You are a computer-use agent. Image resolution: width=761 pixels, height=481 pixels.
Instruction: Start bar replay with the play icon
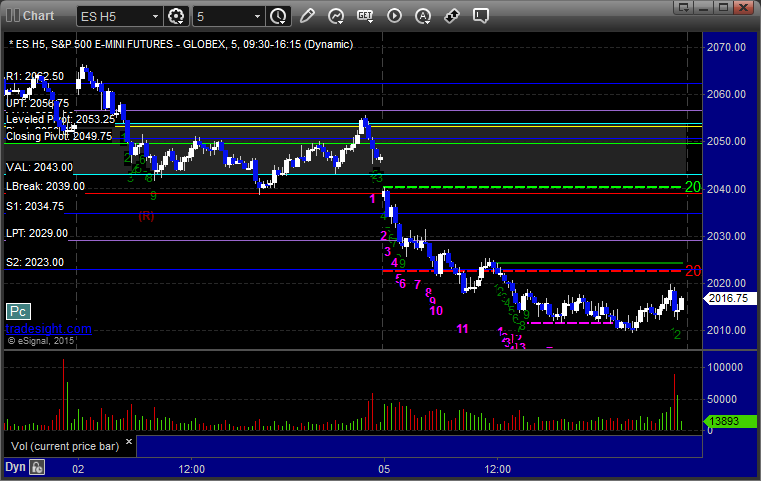pyautogui.click(x=394, y=16)
